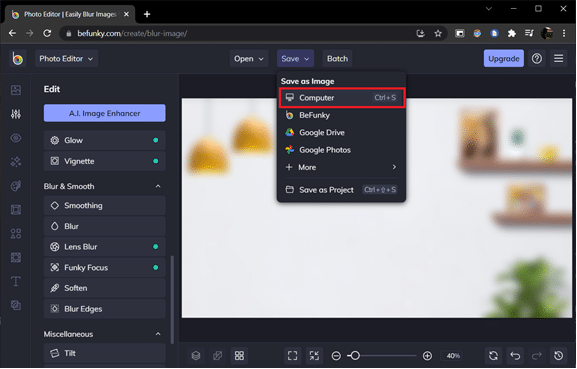Select the Text tool sidebar icon
The width and height of the screenshot is (577, 369).
(16, 281)
